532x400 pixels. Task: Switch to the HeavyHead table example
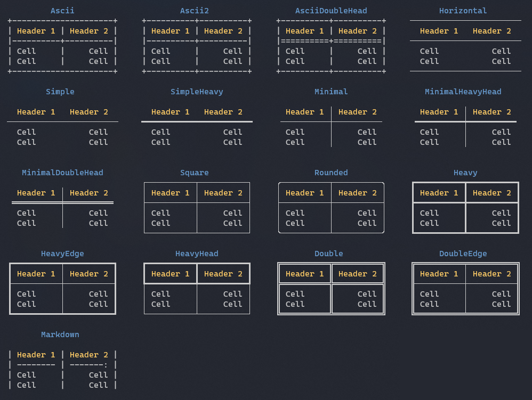pyautogui.click(x=197, y=254)
